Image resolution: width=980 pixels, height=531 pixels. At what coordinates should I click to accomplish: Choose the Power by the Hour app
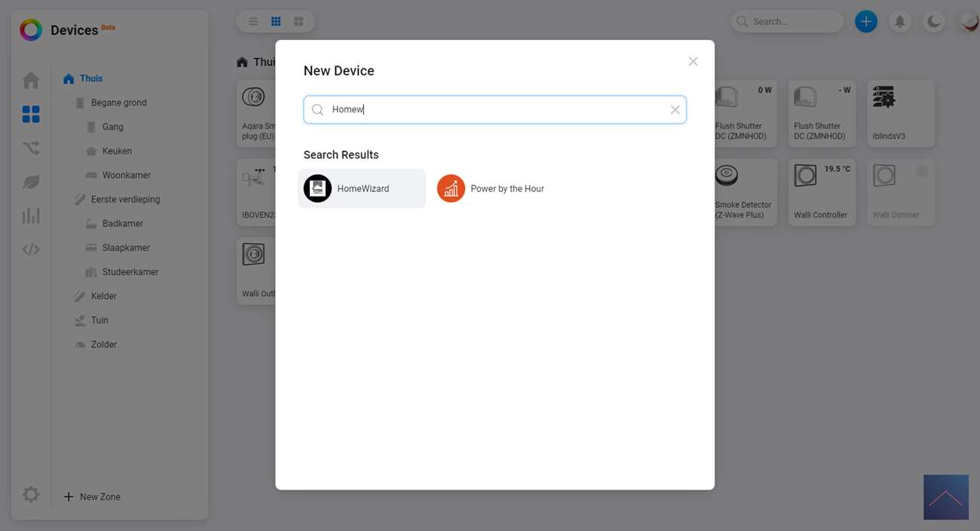point(492,188)
